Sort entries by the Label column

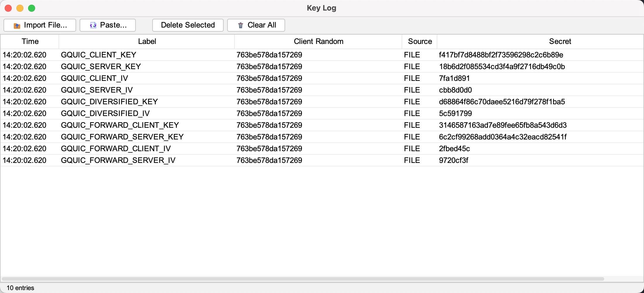click(x=147, y=41)
